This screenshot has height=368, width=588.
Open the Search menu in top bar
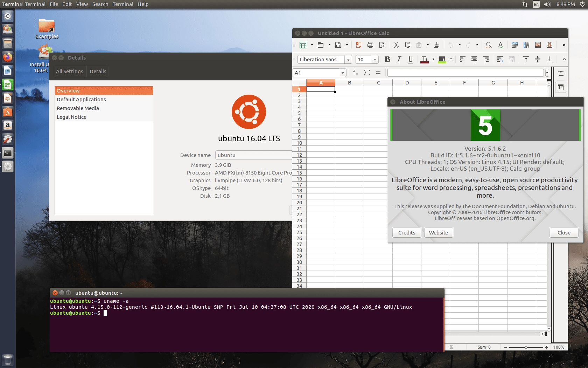pyautogui.click(x=100, y=4)
